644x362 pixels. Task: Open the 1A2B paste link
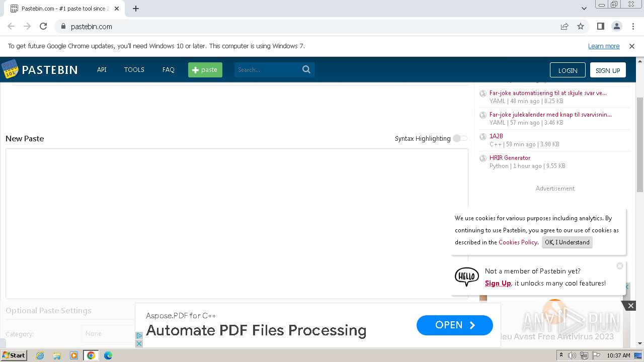tap(496, 136)
